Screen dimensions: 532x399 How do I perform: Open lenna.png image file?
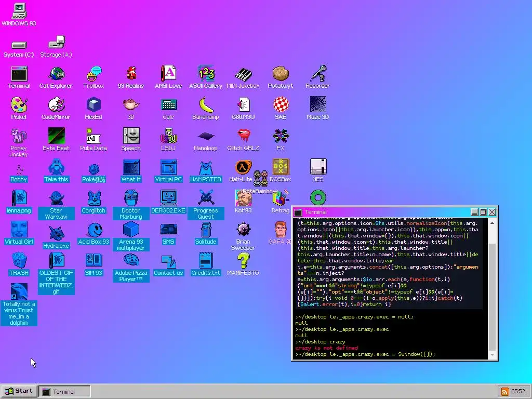tap(19, 202)
